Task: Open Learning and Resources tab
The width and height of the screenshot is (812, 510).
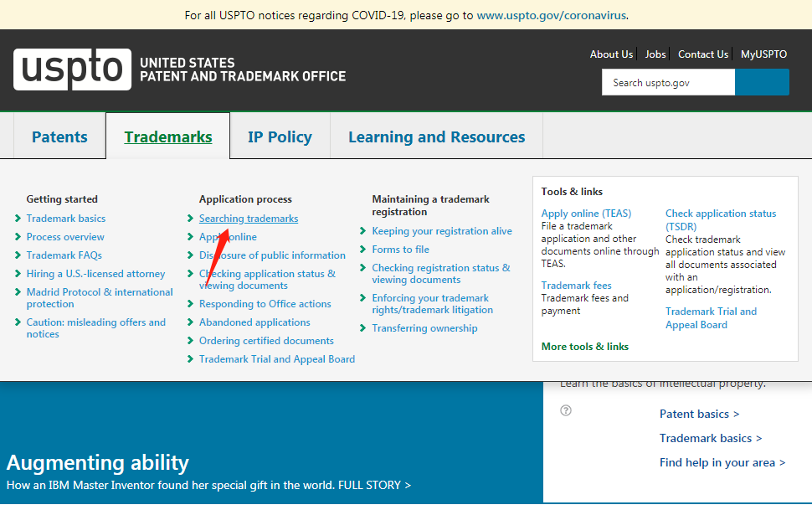Action: 436,137
